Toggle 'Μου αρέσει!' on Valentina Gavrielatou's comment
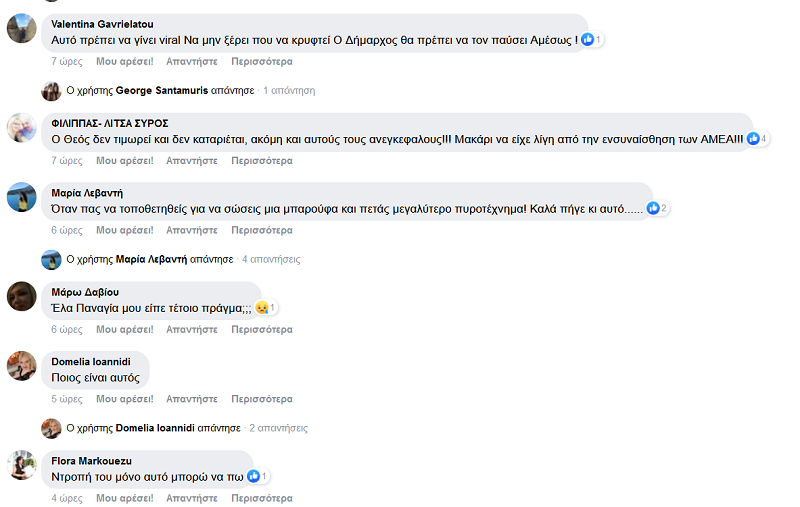The image size is (800, 507). click(x=124, y=60)
